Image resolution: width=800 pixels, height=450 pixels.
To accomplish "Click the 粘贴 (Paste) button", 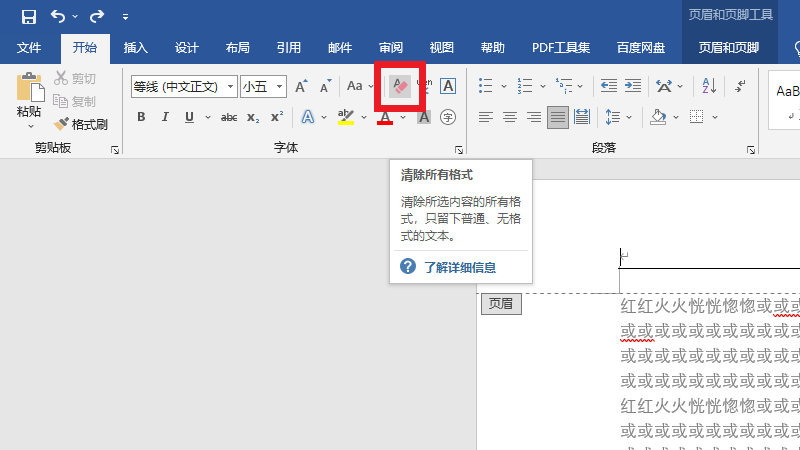I will [29, 99].
